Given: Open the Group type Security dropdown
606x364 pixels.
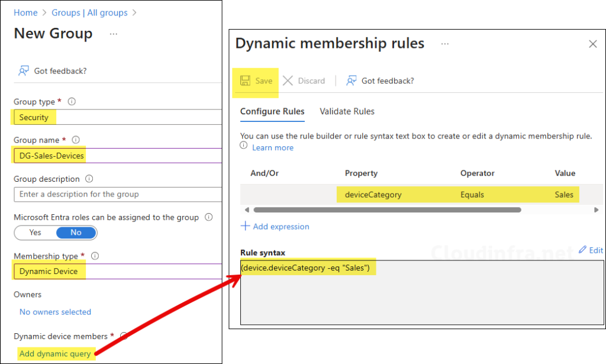Looking at the screenshot, I should (117, 117).
